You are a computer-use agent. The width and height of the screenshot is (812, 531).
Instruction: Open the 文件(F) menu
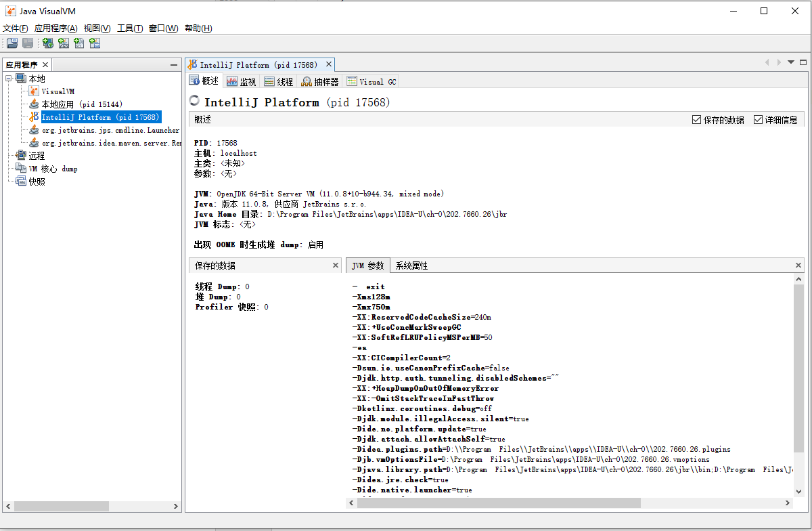click(16, 28)
